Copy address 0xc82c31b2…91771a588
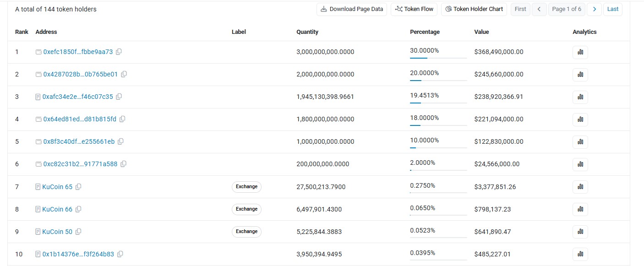 click(x=123, y=164)
